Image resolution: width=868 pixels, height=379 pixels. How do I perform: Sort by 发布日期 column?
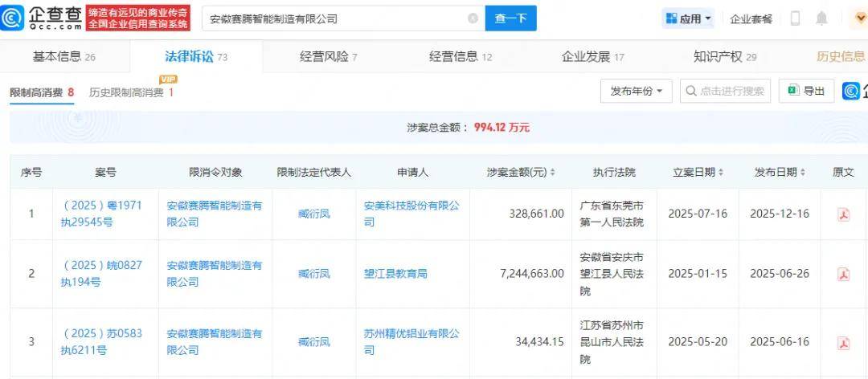(x=801, y=173)
